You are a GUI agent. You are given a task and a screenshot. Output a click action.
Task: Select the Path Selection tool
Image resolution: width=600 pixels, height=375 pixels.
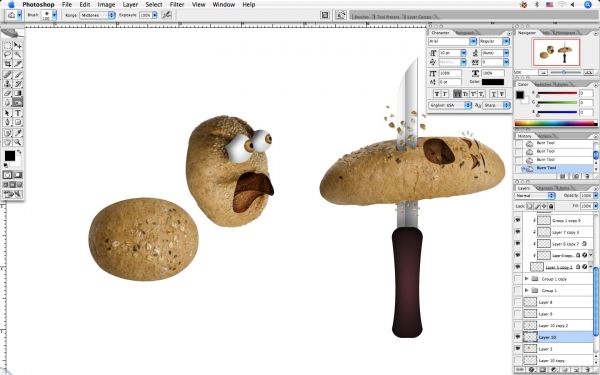tap(7, 113)
